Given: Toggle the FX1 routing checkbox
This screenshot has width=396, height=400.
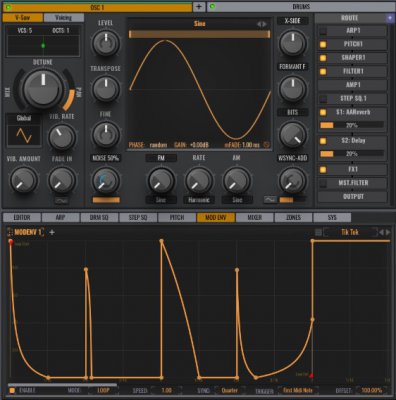Looking at the screenshot, I should pyautogui.click(x=323, y=170).
